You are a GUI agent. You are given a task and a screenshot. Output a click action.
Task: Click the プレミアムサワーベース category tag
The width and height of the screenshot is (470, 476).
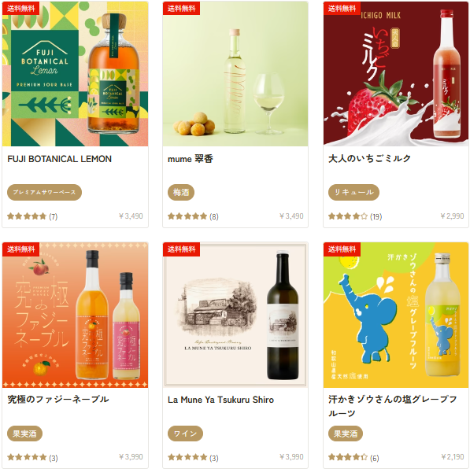(x=44, y=192)
